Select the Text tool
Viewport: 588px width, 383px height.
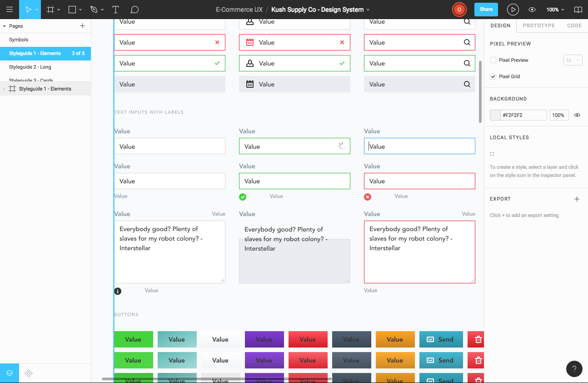[x=115, y=10]
